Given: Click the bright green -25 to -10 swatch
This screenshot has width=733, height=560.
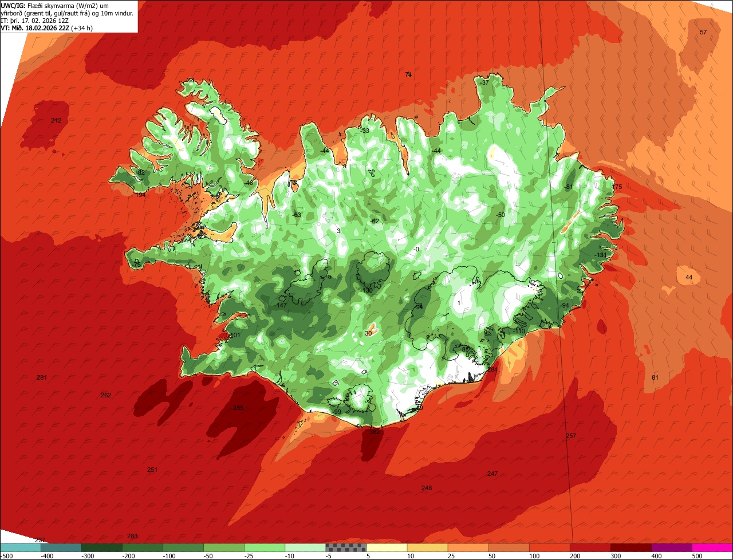Looking at the screenshot, I should (265, 547).
